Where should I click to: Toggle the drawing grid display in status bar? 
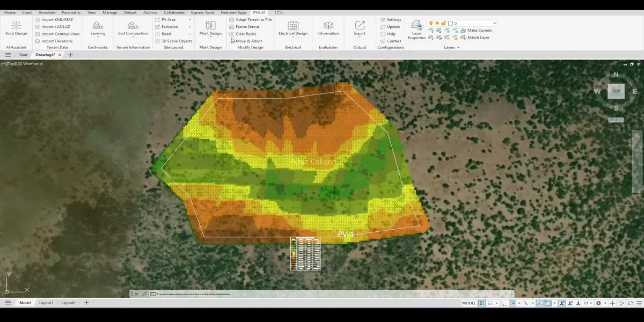[482, 303]
